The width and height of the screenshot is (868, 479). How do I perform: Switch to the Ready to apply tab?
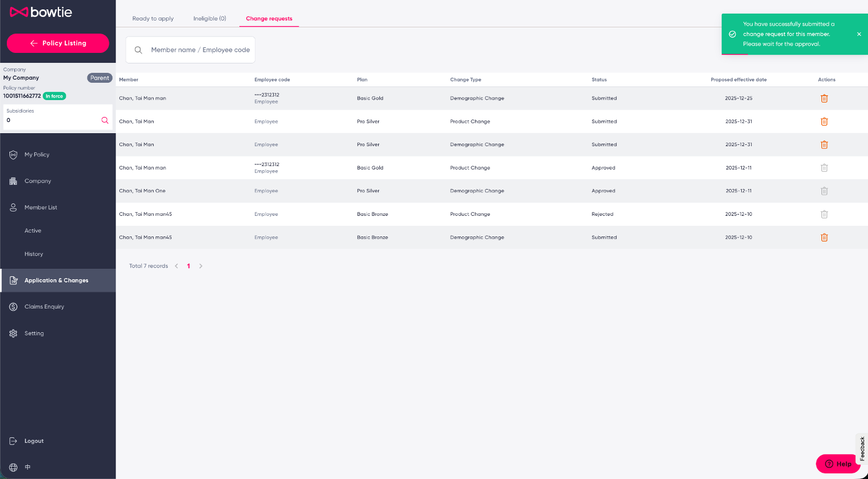point(153,18)
